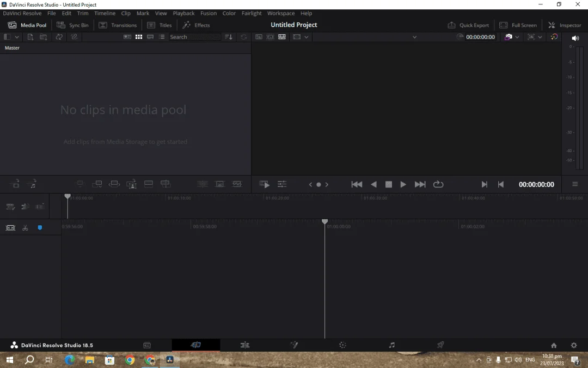Open the Project Manager home icon
This screenshot has width=588, height=368.
click(554, 345)
